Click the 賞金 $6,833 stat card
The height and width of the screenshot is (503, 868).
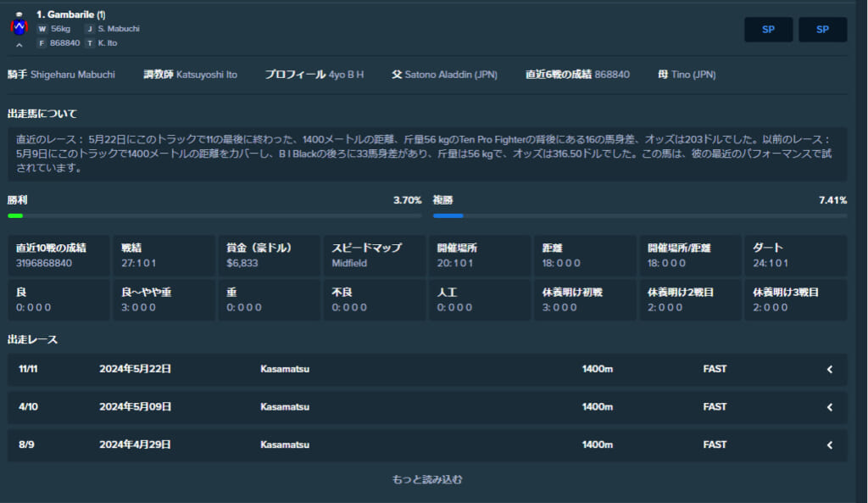tap(269, 255)
